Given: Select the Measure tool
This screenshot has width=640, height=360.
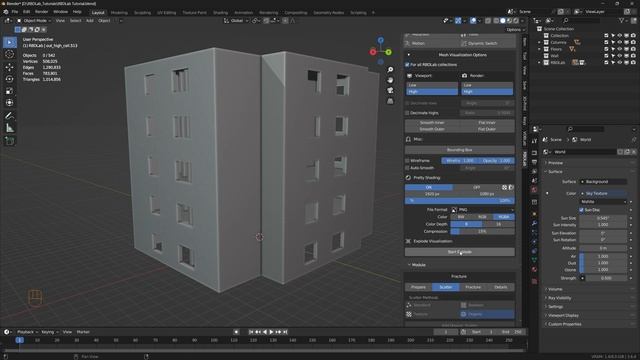Looking at the screenshot, I should 10,128.
